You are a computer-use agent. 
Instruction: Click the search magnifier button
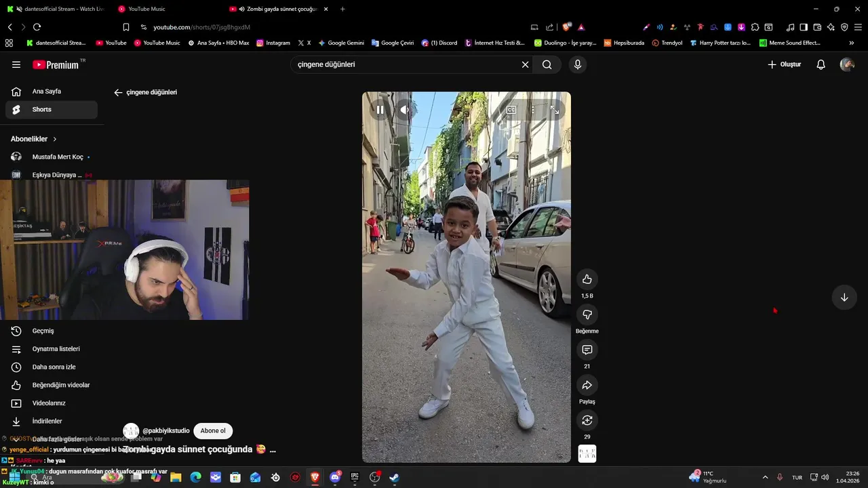(547, 64)
